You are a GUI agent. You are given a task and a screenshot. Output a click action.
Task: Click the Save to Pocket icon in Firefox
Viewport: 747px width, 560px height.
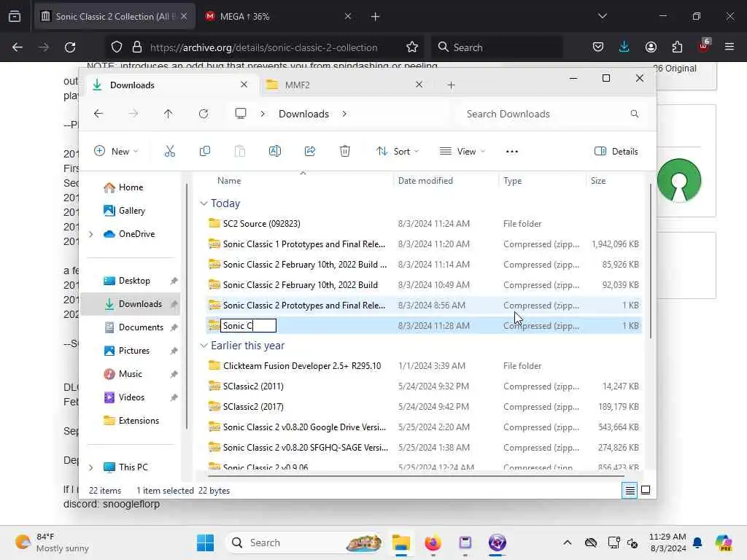pos(598,47)
